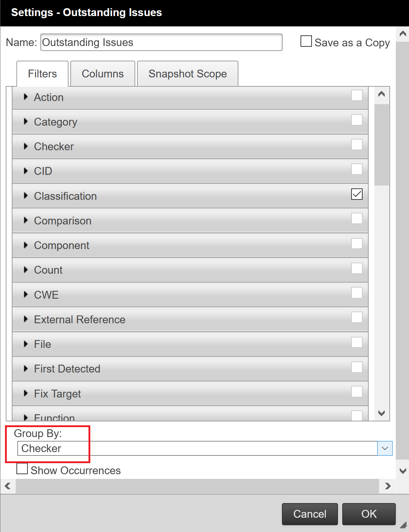The image size is (409, 532).
Task: Click the filter list scroll-up arrow
Action: [381, 94]
